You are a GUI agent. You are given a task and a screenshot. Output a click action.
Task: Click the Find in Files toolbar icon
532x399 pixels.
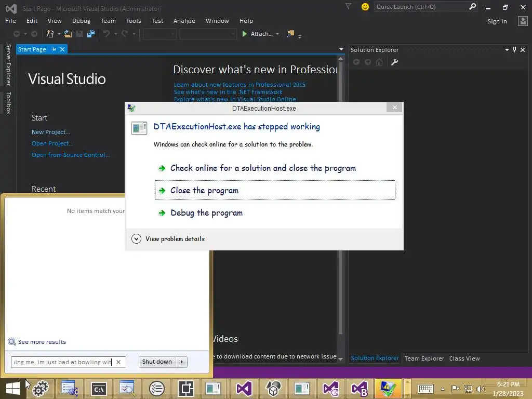[290, 34]
